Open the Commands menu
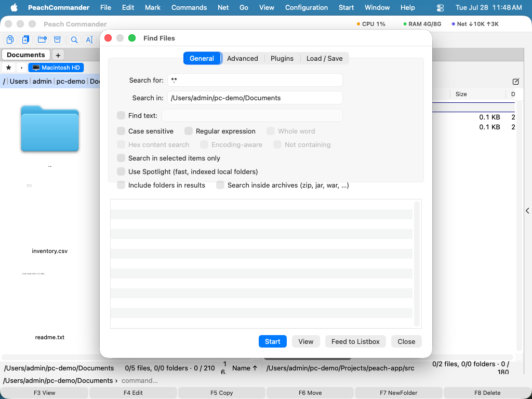This screenshot has height=399, width=532. 189,7
